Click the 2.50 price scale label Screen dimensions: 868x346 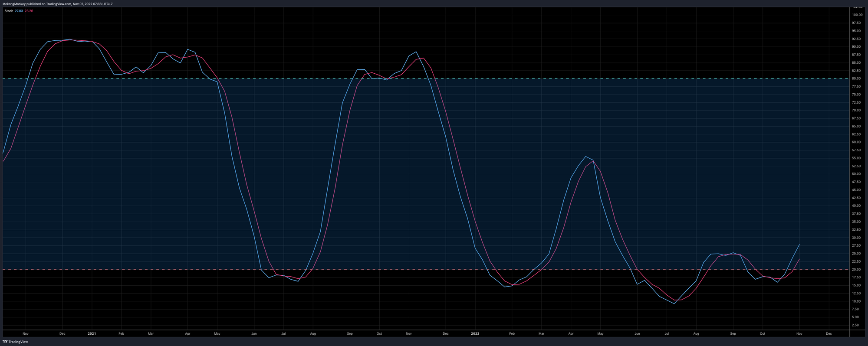point(855,325)
